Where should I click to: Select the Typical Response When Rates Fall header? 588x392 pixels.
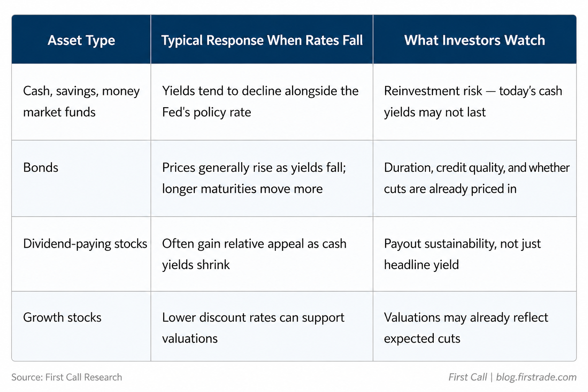tap(262, 40)
